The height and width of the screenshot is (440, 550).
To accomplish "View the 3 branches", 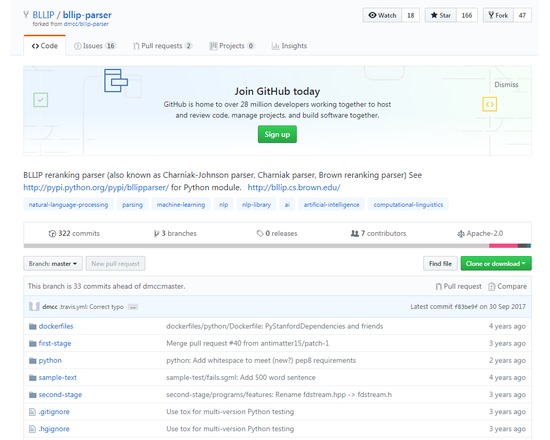I will pyautogui.click(x=175, y=233).
